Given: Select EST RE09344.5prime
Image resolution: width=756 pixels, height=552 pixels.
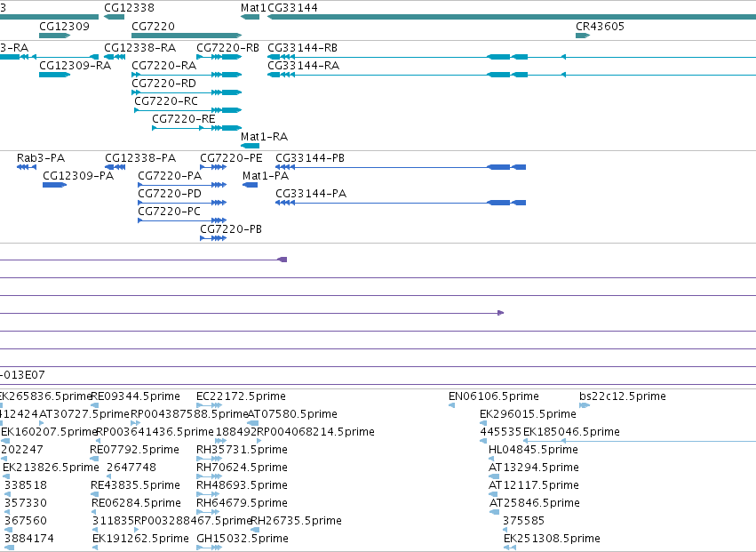Looking at the screenshot, I should coord(136,396).
